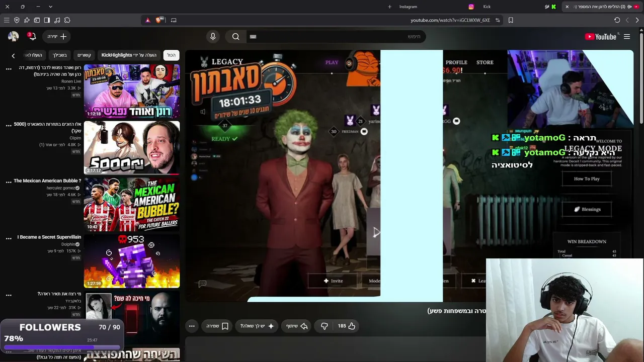Open more options for the Ronen Live video

coord(9,69)
